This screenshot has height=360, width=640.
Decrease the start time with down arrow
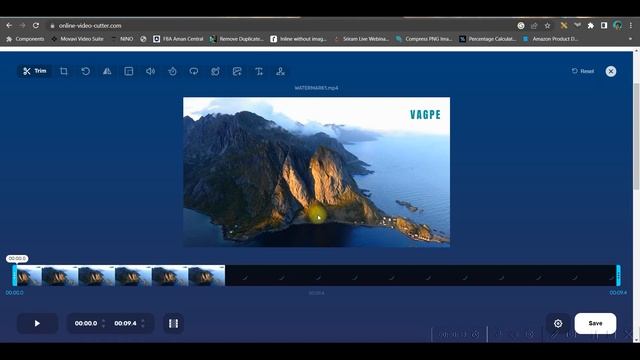tap(103, 326)
